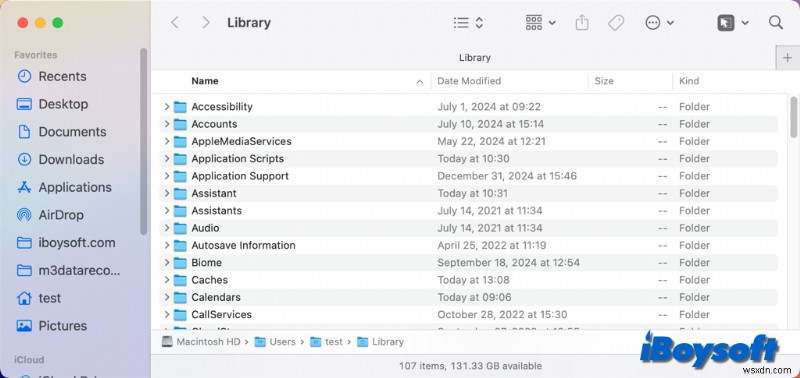Image resolution: width=800 pixels, height=378 pixels.
Task: Click the sidebar vertical scrollbar
Action: [x=144, y=141]
